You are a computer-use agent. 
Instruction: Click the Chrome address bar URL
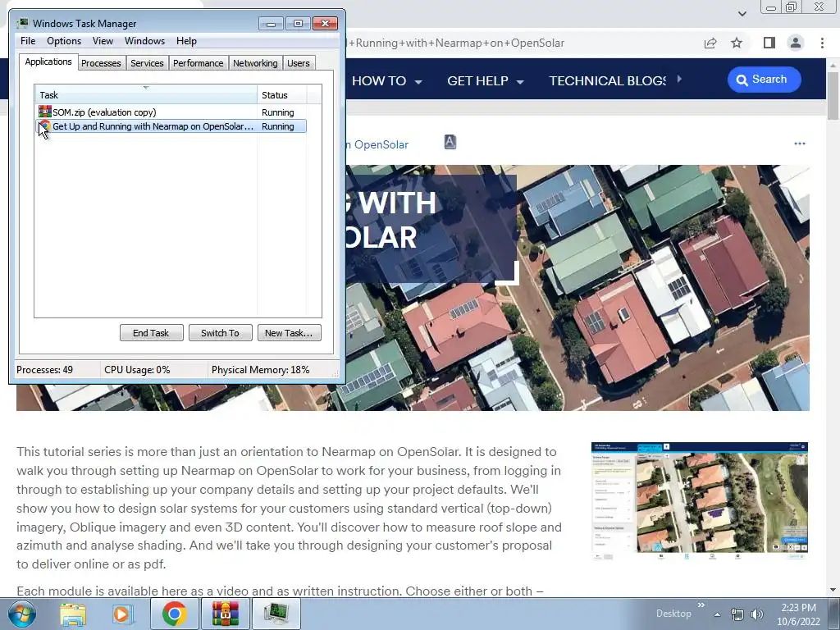456,43
